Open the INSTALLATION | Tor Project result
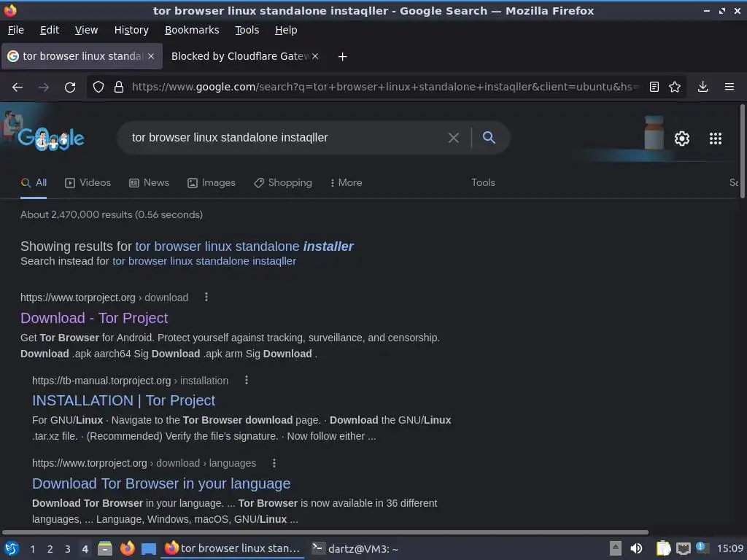The image size is (747, 560). tap(123, 400)
